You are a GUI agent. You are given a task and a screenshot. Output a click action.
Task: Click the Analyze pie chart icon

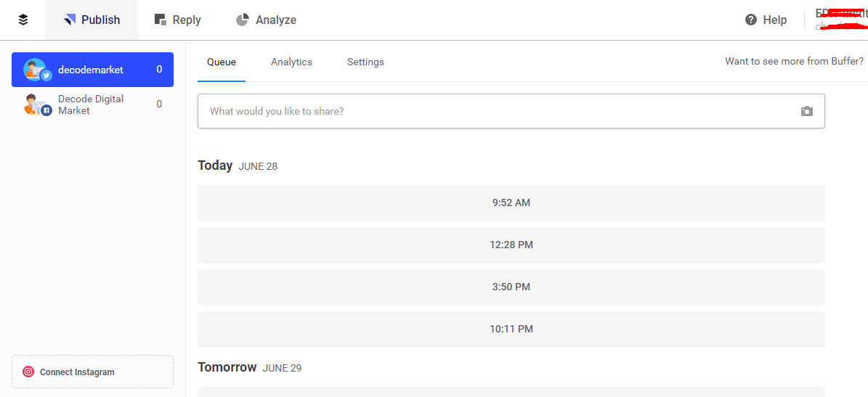(243, 20)
